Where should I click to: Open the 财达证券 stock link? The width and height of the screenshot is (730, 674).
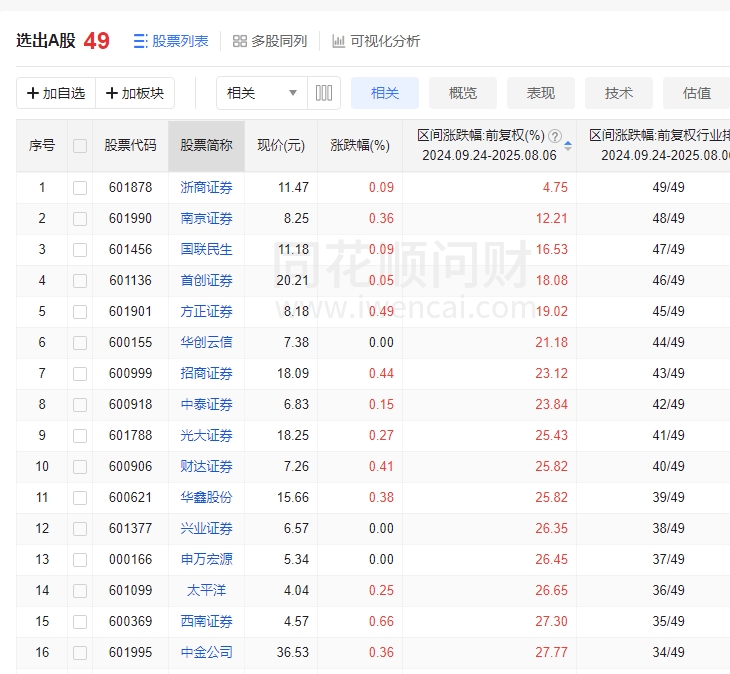coord(206,466)
